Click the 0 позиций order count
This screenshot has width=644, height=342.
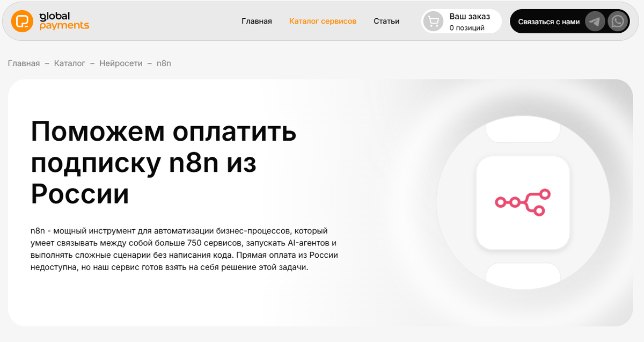tap(467, 28)
